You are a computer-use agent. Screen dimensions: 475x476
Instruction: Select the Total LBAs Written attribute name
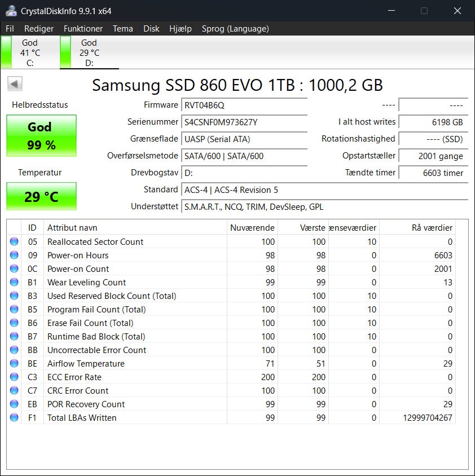coord(82,418)
